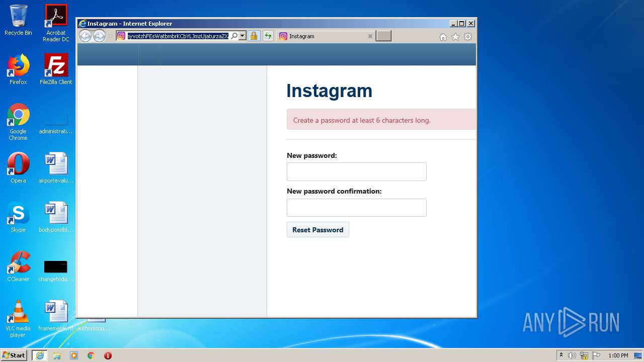
Task: Maximize the Internet Explorer window
Action: (x=462, y=24)
